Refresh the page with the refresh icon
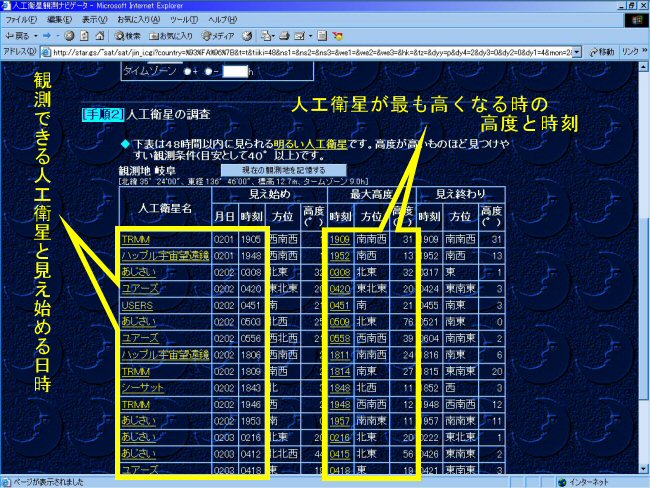The height and width of the screenshot is (488, 650). (x=85, y=36)
